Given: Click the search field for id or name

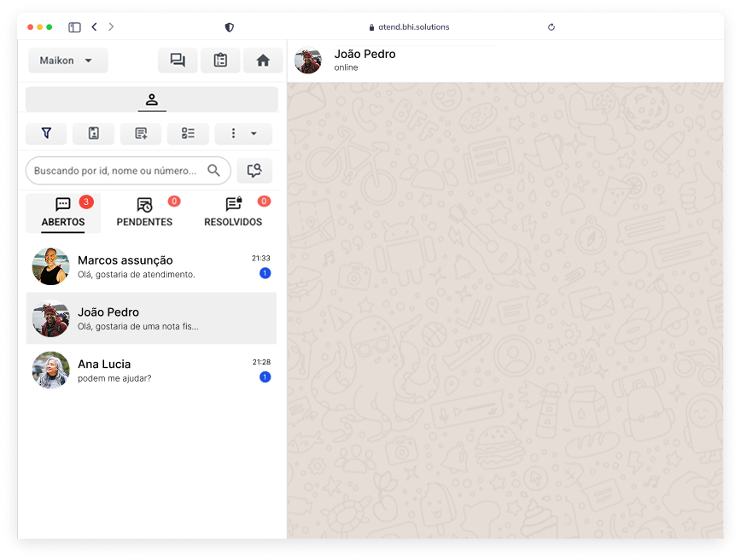Looking at the screenshot, I should coord(115,171).
